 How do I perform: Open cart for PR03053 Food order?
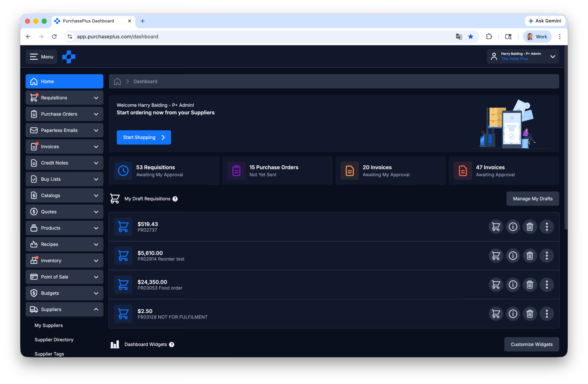point(496,284)
